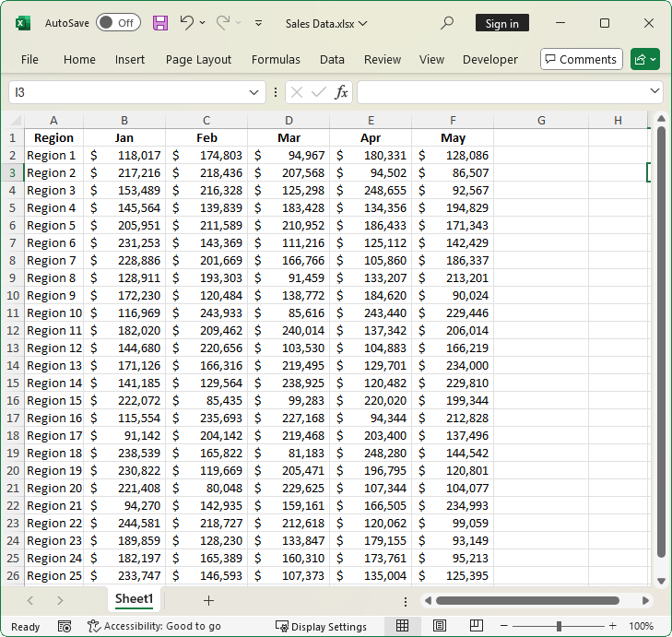Viewport: 672px width, 637px height.
Task: Open the green Share dropdown button
Action: click(x=645, y=59)
